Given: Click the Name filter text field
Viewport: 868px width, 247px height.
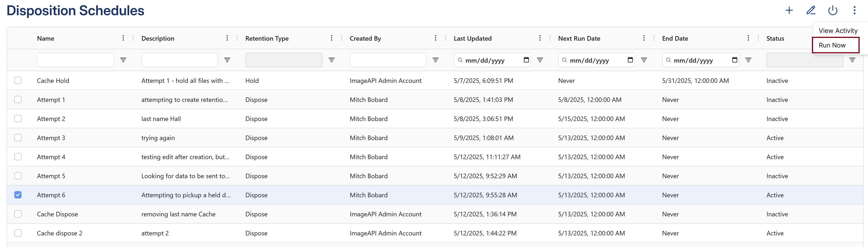Looking at the screenshot, I should (76, 60).
